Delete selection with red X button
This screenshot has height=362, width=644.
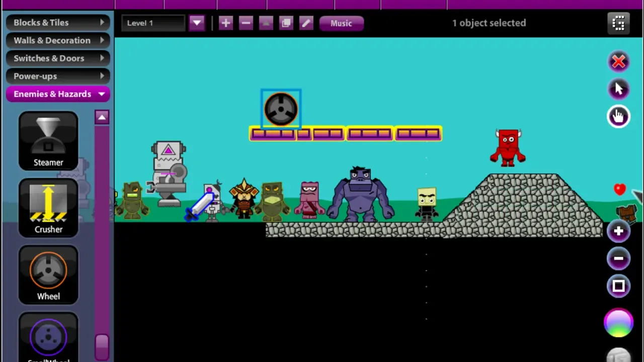point(619,61)
